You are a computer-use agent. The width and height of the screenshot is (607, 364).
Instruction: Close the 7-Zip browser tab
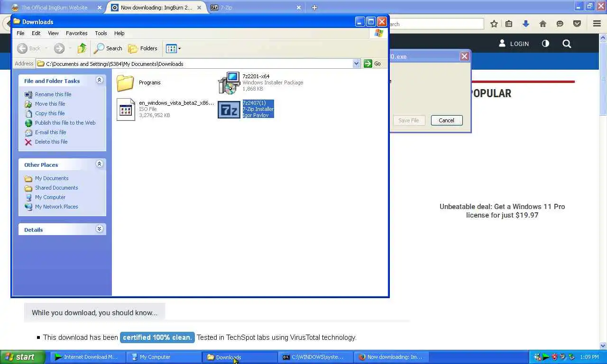coord(299,8)
